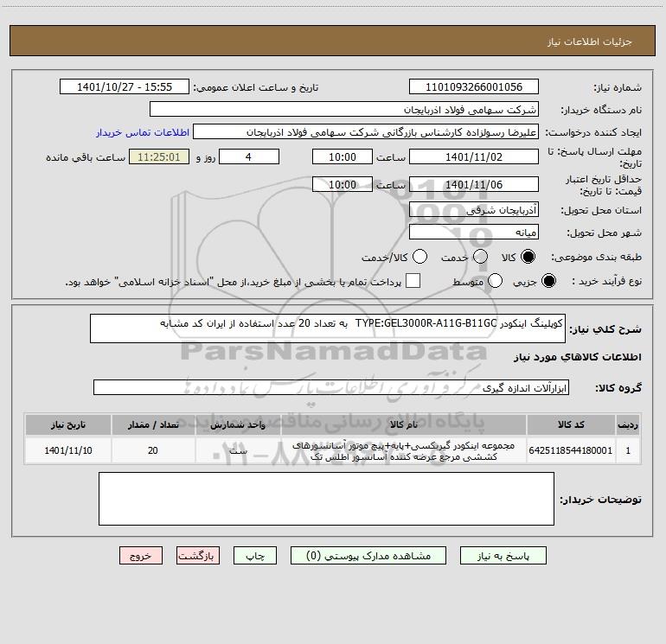The height and width of the screenshot is (644, 666).
Task: Click the product name cell in row 1
Action: pyautogui.click(x=404, y=451)
